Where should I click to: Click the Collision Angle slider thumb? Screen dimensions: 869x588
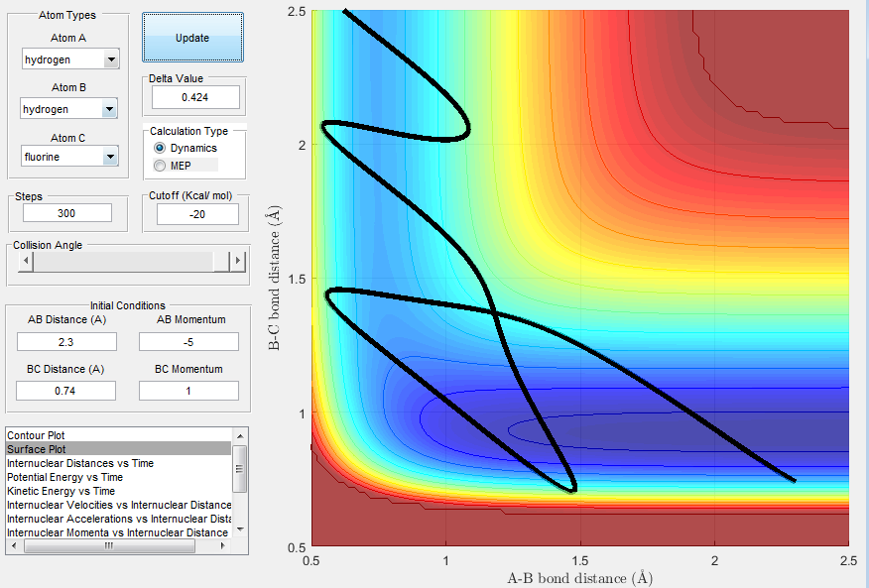point(221,261)
